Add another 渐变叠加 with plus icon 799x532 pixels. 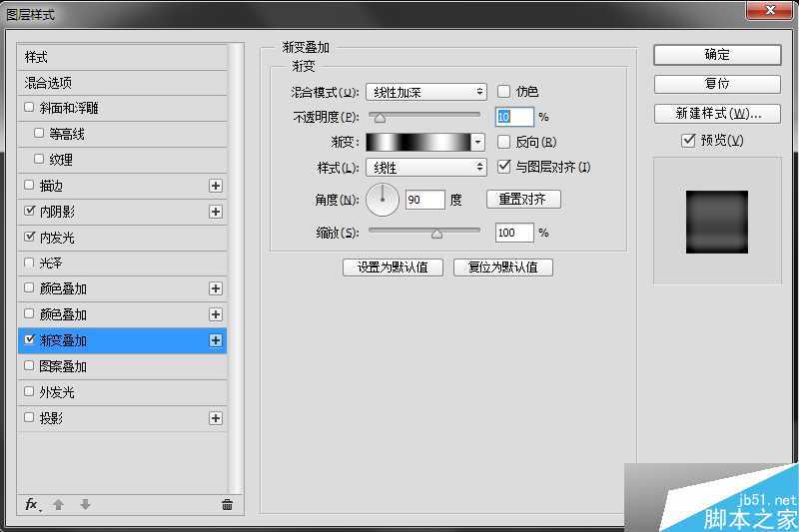[x=216, y=340]
